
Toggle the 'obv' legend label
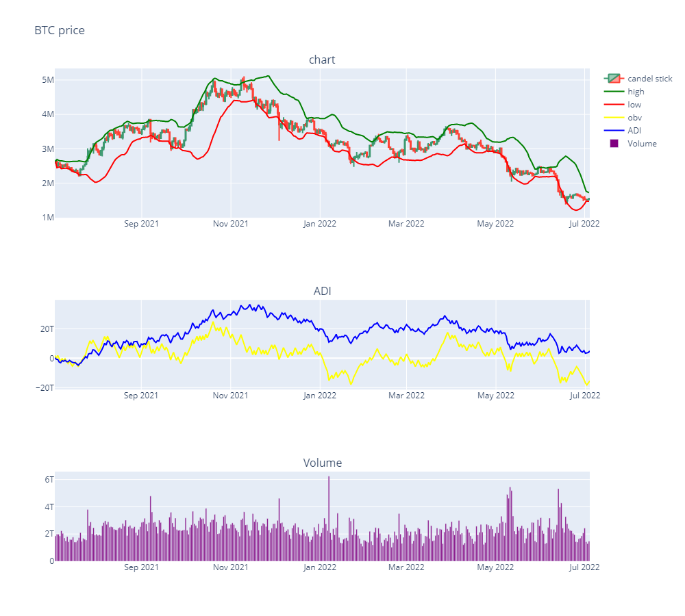634,118
